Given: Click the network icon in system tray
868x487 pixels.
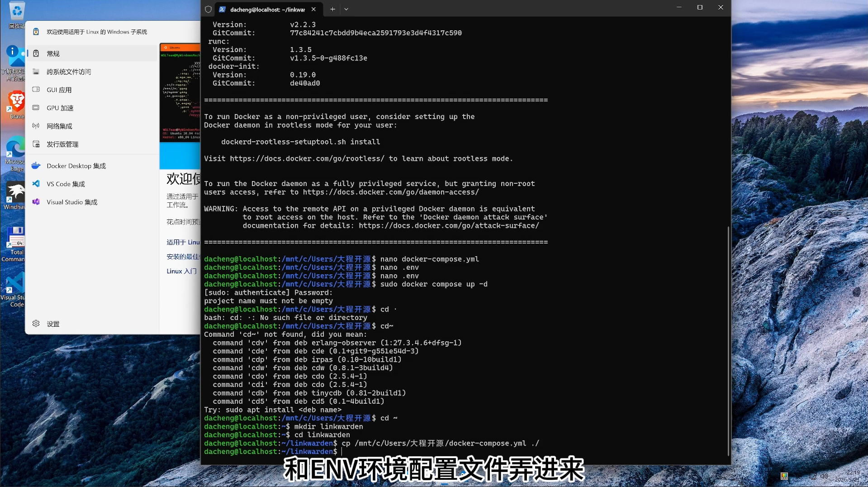Looking at the screenshot, I should point(813,476).
